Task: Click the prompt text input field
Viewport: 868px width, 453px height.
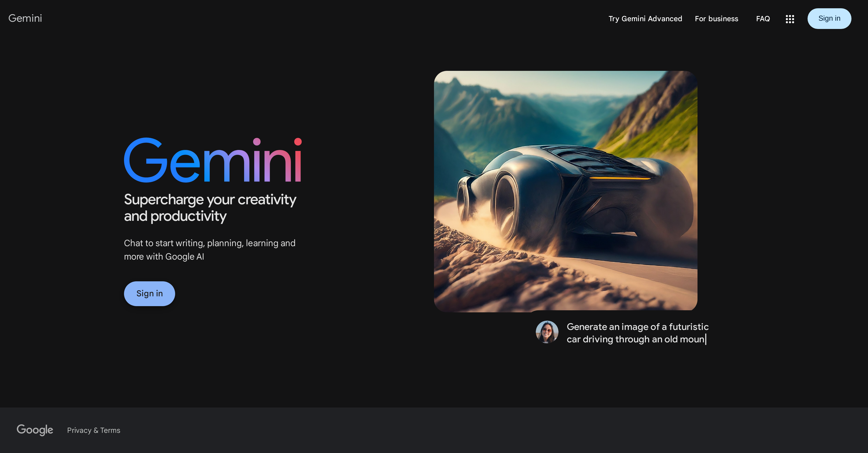Action: click(637, 332)
